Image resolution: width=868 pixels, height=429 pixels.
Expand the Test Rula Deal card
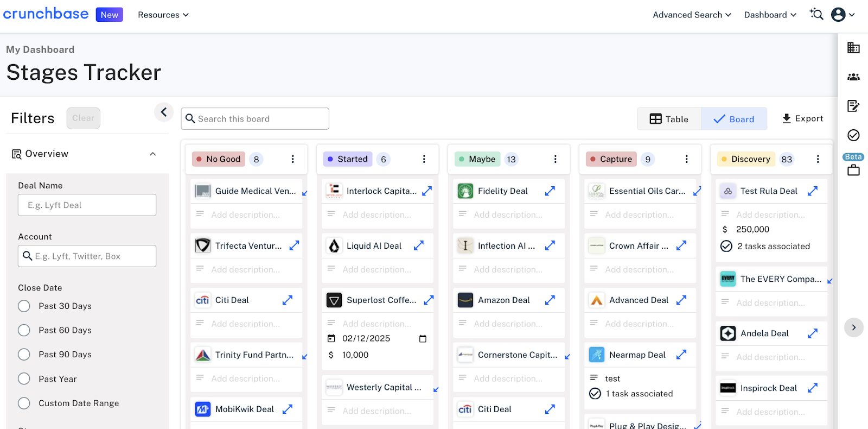point(812,191)
